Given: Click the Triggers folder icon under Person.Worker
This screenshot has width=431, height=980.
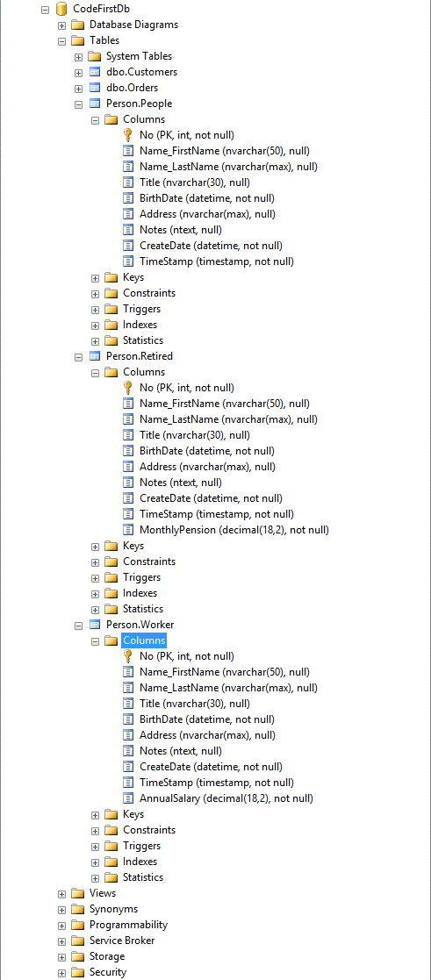Looking at the screenshot, I should pyautogui.click(x=111, y=846).
